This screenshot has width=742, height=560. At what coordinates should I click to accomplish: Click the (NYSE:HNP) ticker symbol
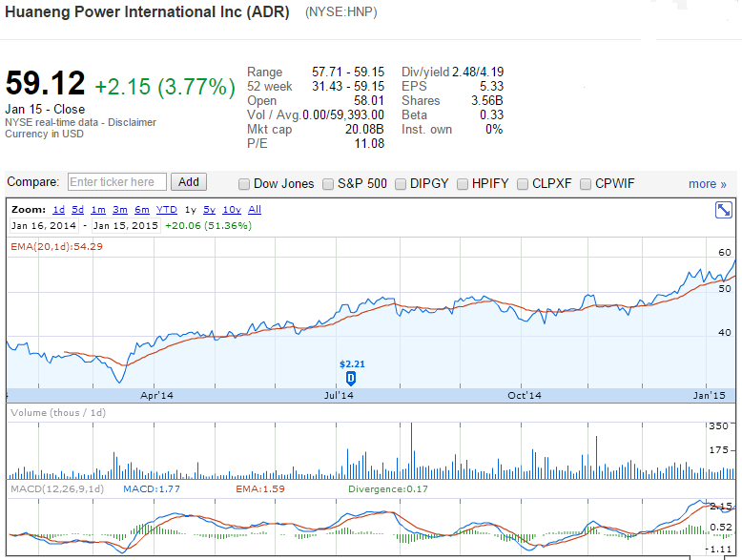pyautogui.click(x=341, y=11)
